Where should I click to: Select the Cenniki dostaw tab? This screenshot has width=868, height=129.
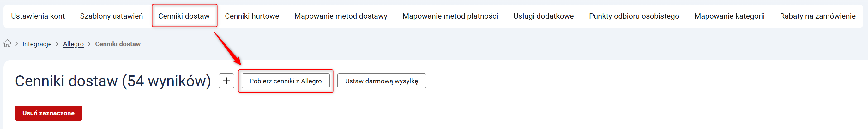(x=184, y=16)
